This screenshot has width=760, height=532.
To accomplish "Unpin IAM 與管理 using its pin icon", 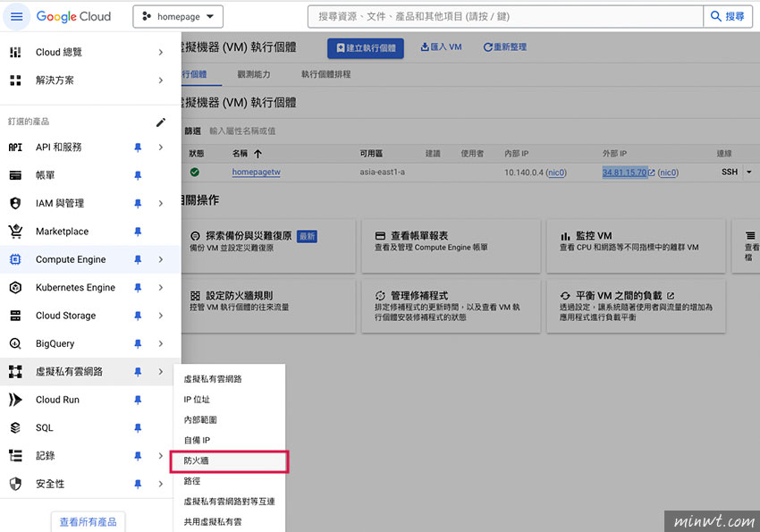I will [138, 204].
